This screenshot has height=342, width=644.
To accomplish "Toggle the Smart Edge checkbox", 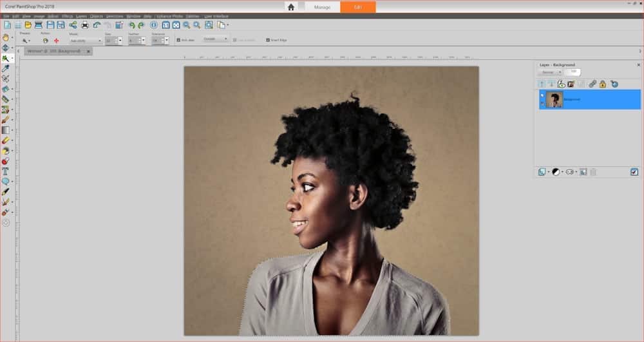I will (268, 39).
